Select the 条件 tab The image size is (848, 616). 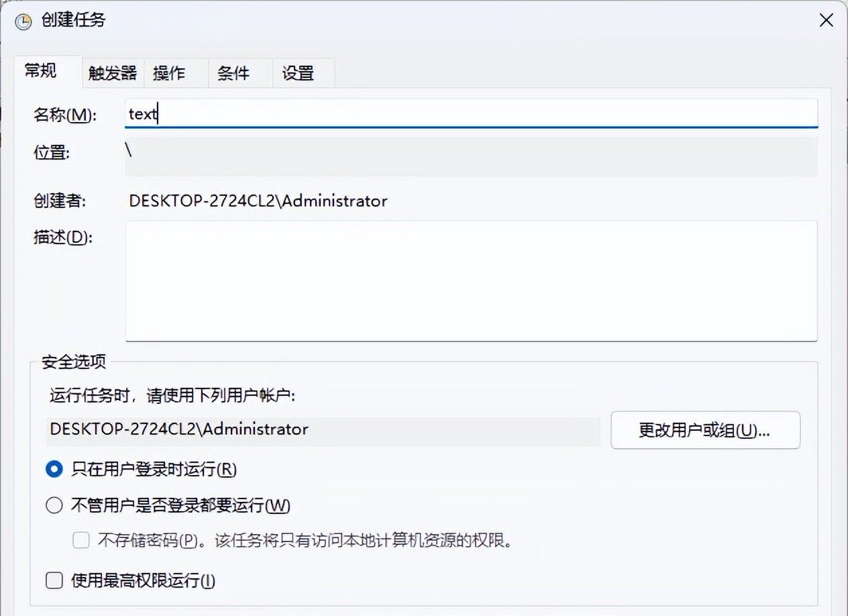[233, 73]
